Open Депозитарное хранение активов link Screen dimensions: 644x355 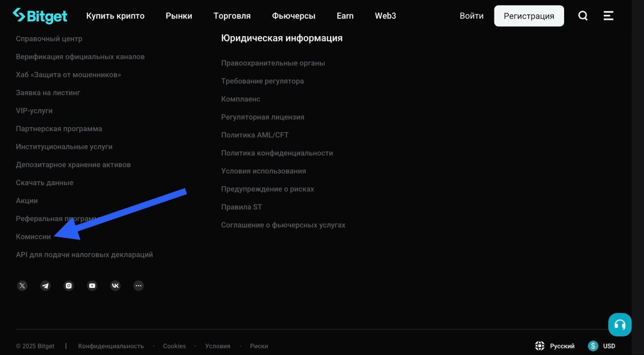click(73, 165)
